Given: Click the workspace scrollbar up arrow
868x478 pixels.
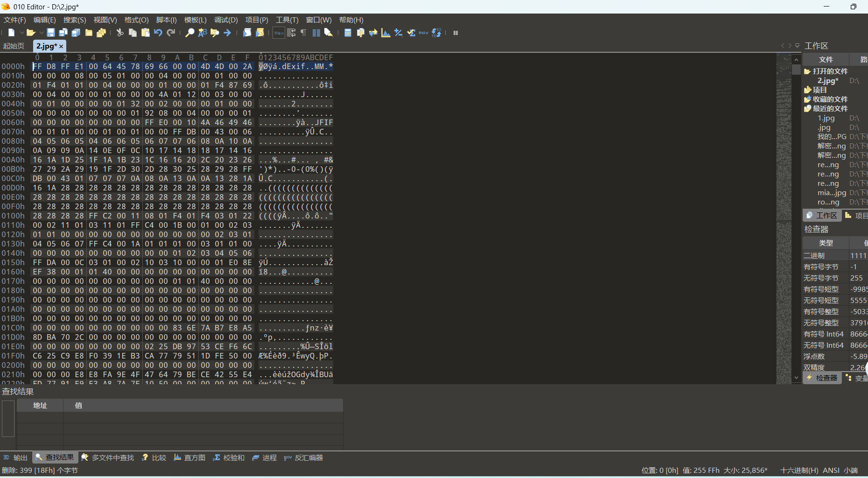Looking at the screenshot, I should (x=796, y=59).
